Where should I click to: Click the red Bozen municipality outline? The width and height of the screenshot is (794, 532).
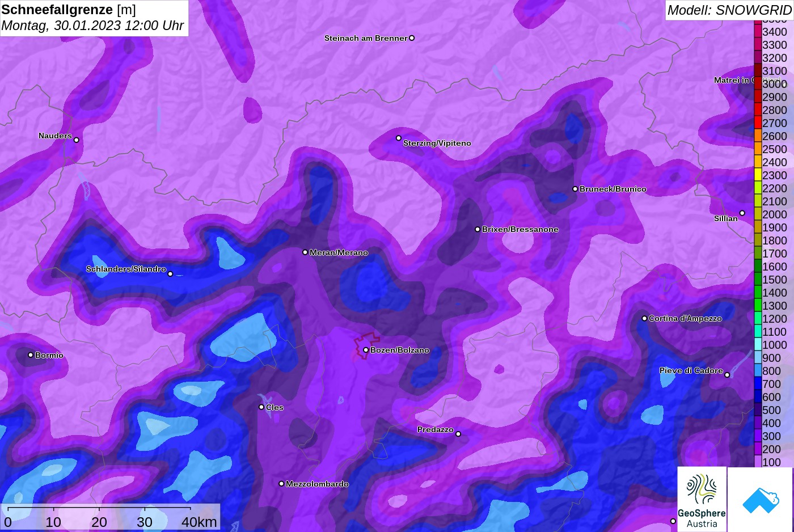point(366,347)
